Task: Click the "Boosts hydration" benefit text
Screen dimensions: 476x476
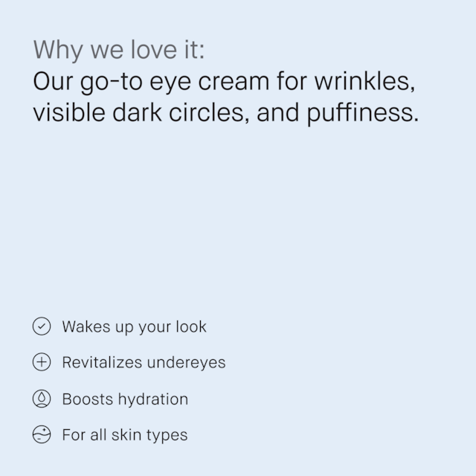Action: [x=125, y=399]
